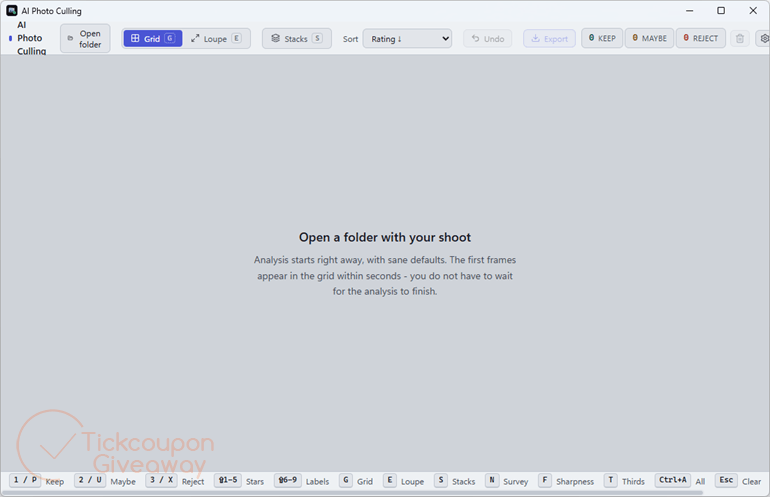The width and height of the screenshot is (770, 497).
Task: Click the S Stacks shortcut hint
Action: click(455, 481)
